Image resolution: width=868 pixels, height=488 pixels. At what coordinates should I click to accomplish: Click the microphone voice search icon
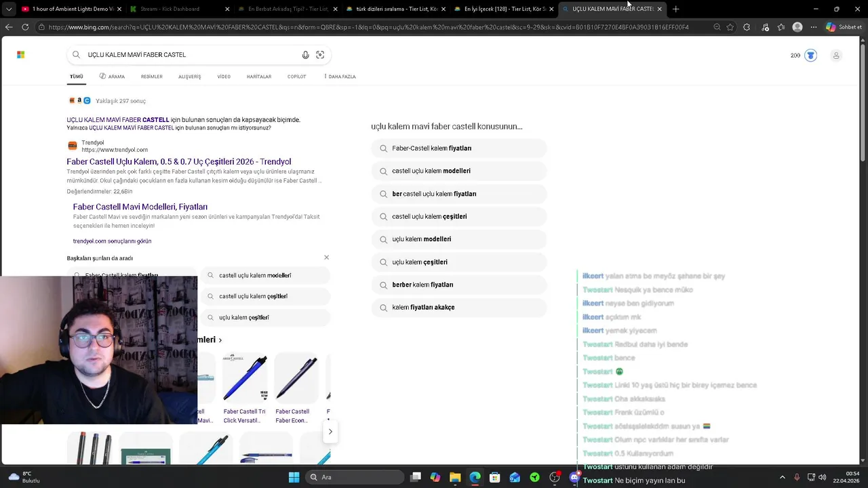pos(305,55)
